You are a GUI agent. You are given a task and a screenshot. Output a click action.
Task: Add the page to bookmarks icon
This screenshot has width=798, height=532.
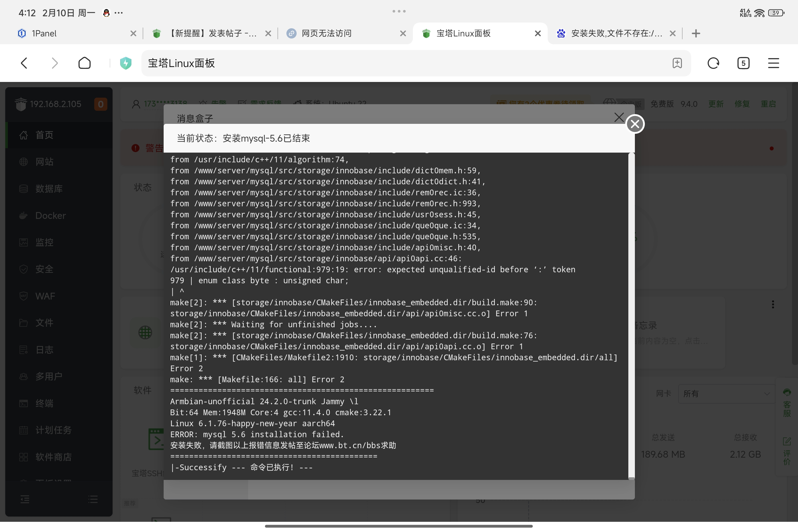coord(677,63)
